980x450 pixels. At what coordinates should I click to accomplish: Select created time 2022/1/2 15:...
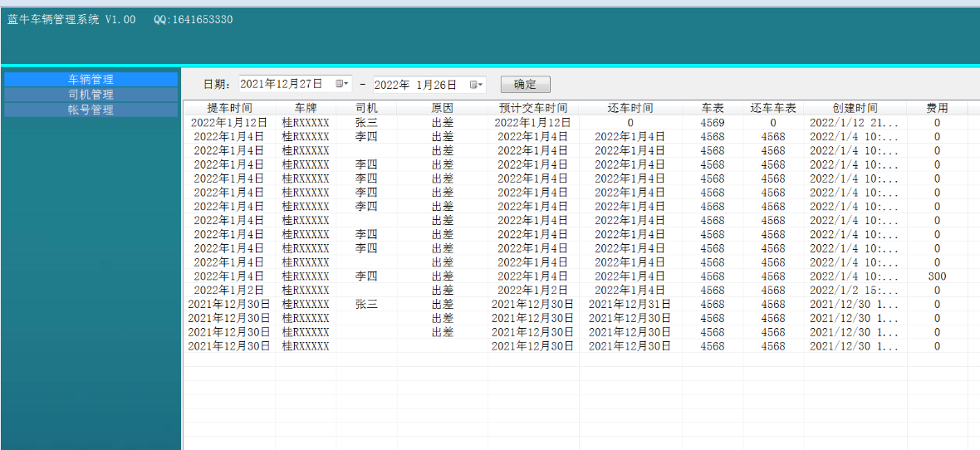point(854,290)
